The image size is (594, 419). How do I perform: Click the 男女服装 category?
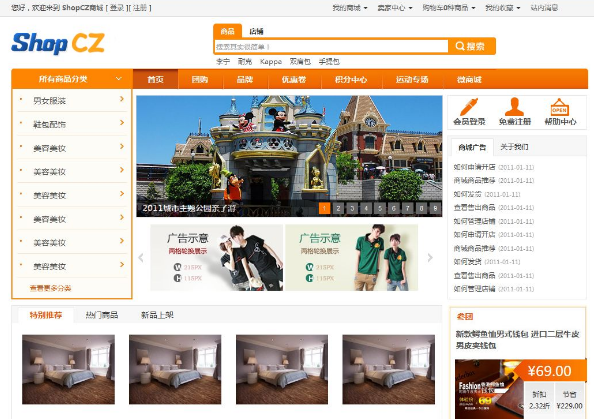[50, 100]
